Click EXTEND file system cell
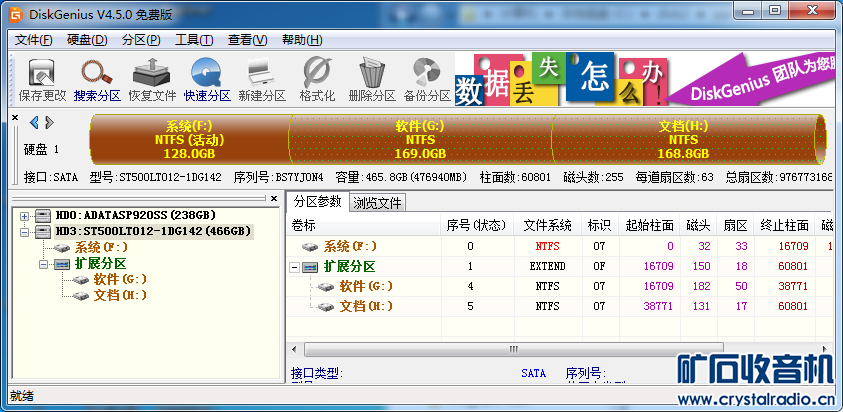 547,266
